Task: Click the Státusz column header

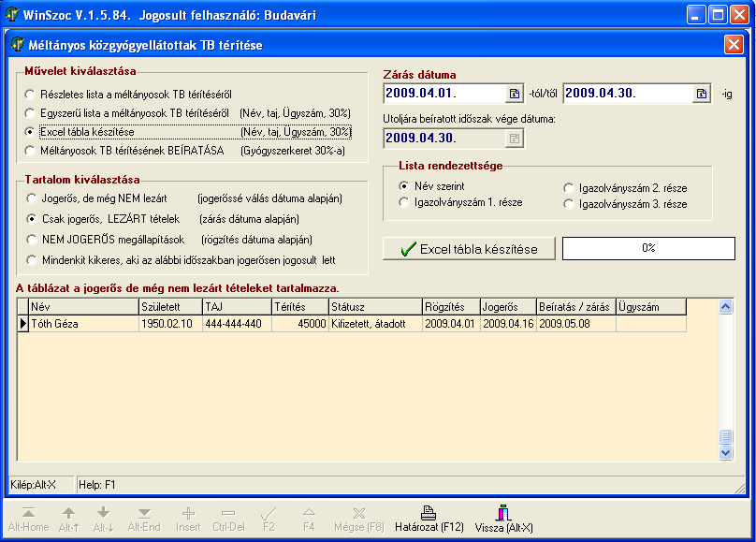Action: [x=375, y=307]
